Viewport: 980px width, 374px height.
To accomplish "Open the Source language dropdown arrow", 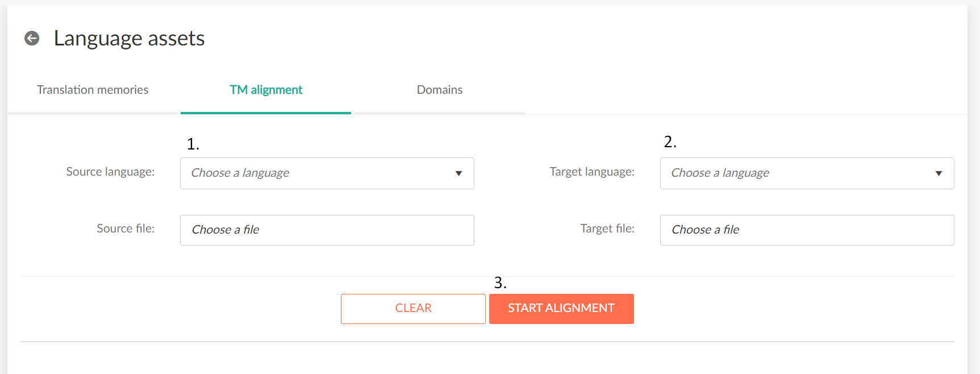I will point(458,173).
